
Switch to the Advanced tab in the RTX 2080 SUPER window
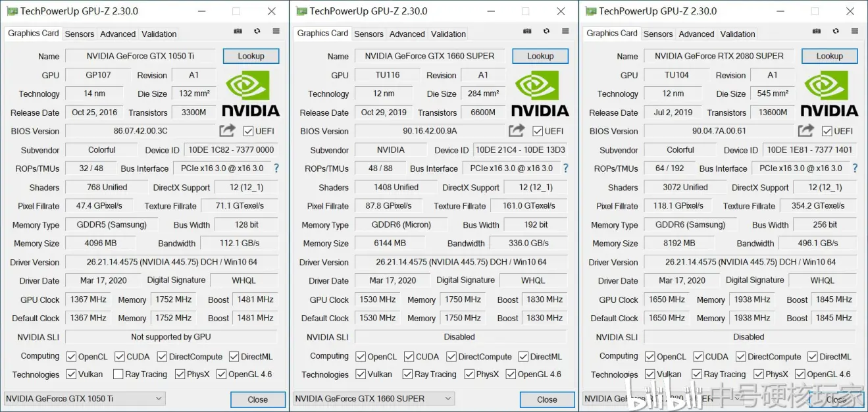click(x=696, y=34)
